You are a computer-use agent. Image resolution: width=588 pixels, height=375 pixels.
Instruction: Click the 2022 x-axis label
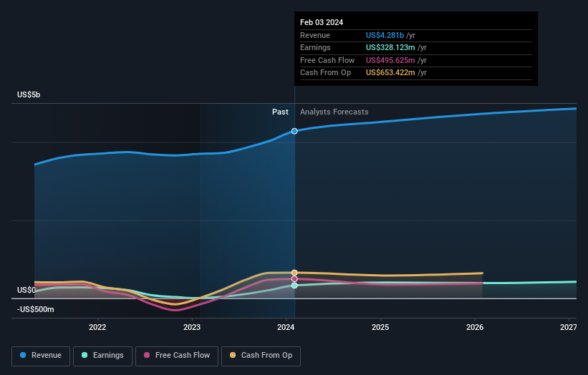coord(97,328)
